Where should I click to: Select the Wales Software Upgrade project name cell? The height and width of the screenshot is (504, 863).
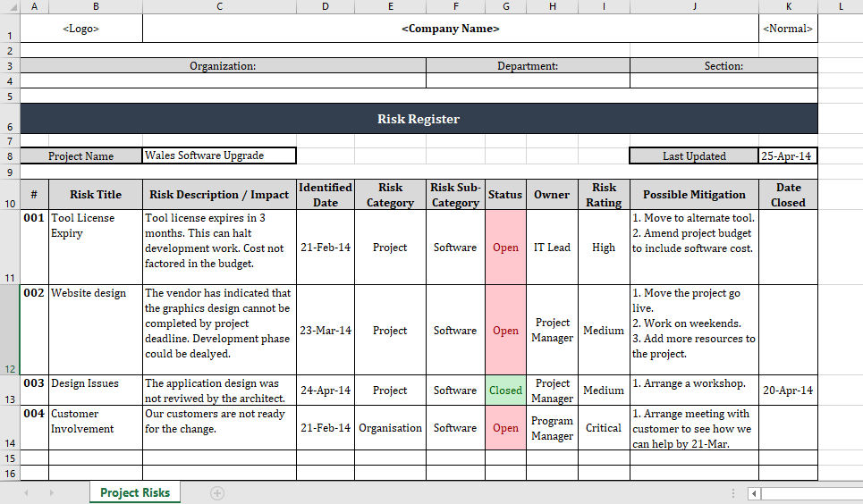(219, 155)
